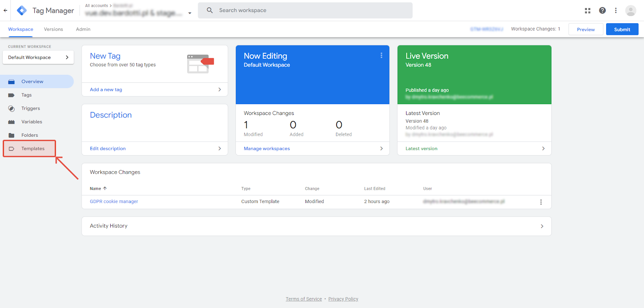Click the Modified change cell in table
Image resolution: width=644 pixels, height=308 pixels.
point(314,202)
